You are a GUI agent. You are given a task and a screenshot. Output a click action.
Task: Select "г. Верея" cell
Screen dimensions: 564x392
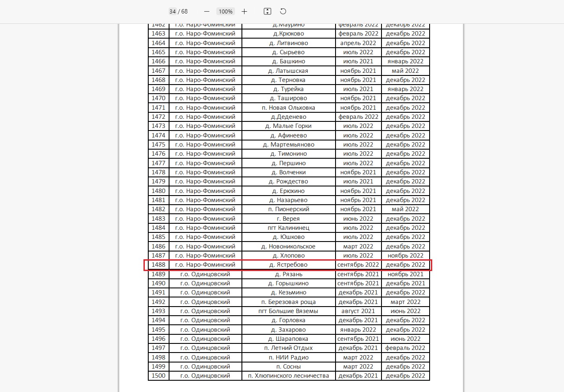(288, 219)
